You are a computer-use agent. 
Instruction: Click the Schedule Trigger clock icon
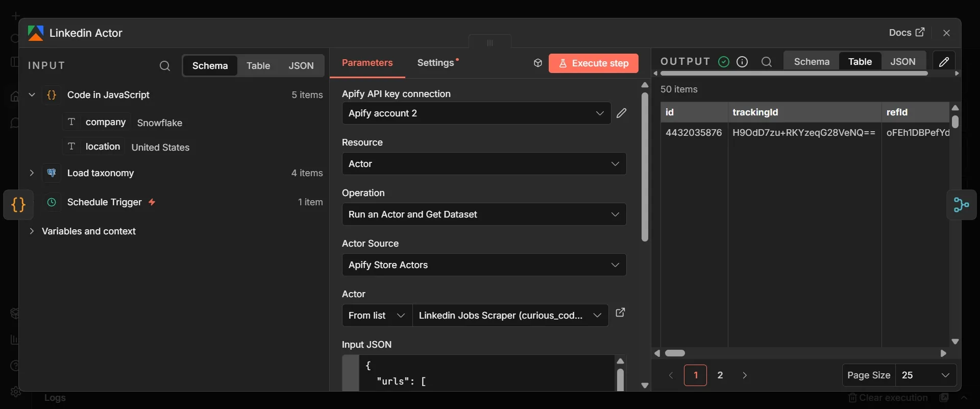click(52, 202)
